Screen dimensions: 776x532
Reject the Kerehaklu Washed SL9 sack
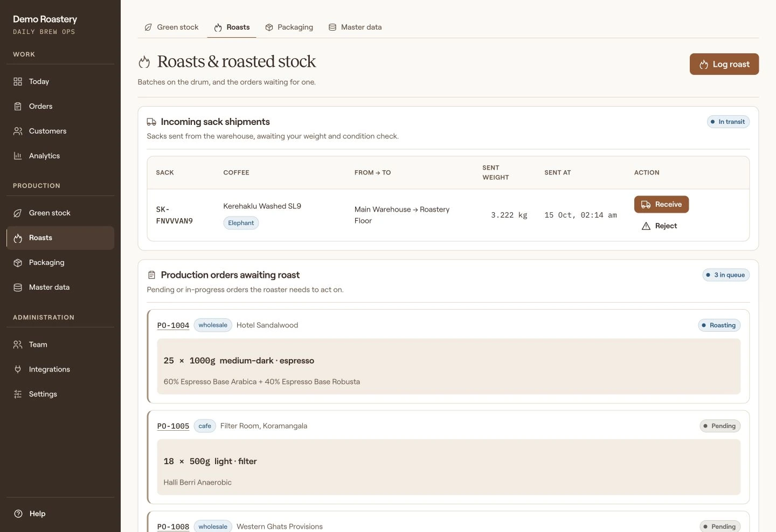pyautogui.click(x=659, y=226)
